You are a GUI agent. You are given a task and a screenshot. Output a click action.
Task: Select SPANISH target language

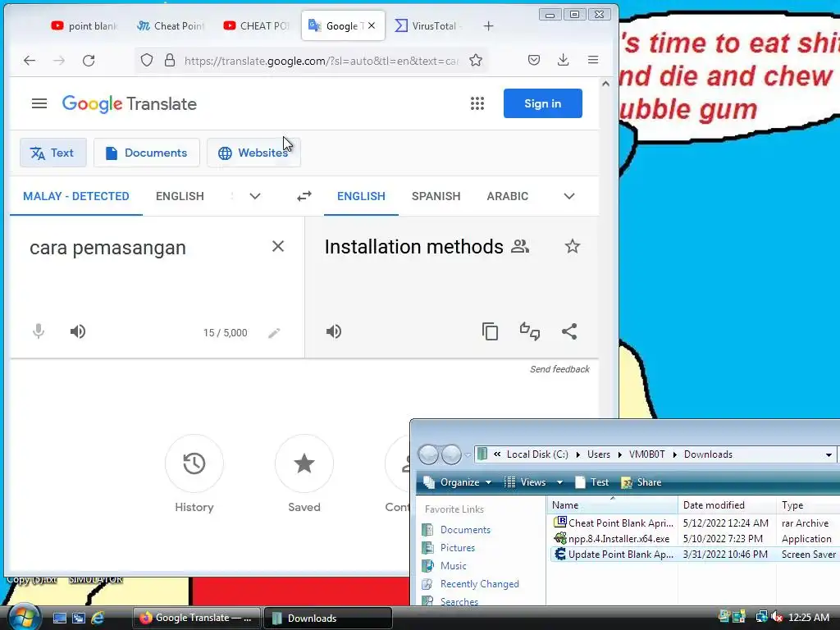click(436, 196)
